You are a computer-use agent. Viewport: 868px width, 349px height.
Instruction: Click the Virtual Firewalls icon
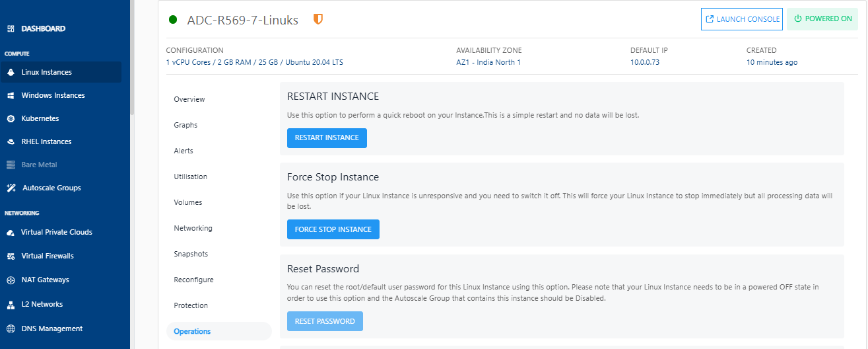(11, 256)
